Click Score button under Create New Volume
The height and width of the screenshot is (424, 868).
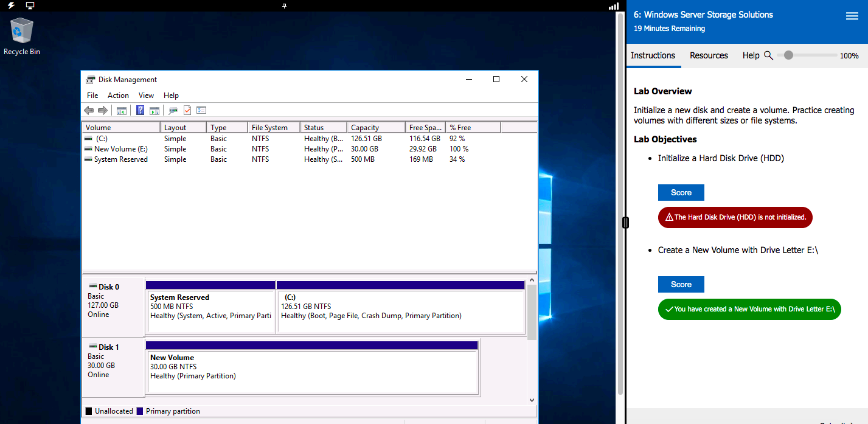(x=681, y=285)
